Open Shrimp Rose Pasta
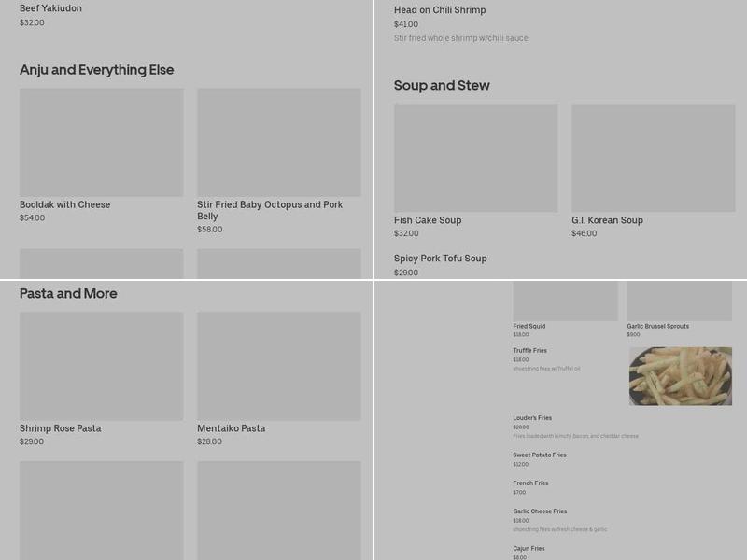 (60, 428)
